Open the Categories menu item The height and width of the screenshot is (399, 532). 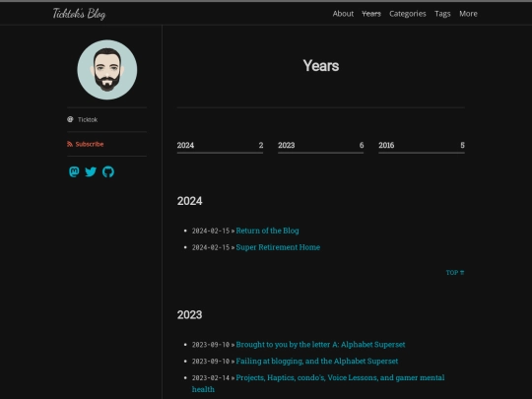click(408, 14)
